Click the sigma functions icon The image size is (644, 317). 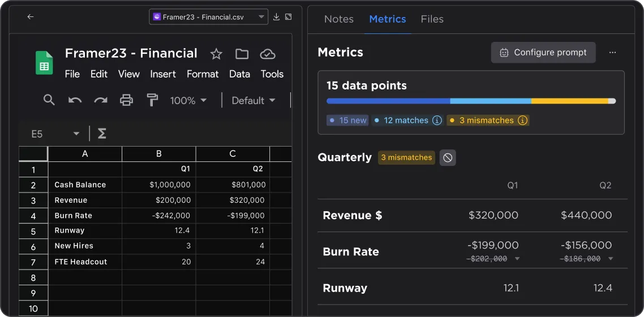click(102, 134)
